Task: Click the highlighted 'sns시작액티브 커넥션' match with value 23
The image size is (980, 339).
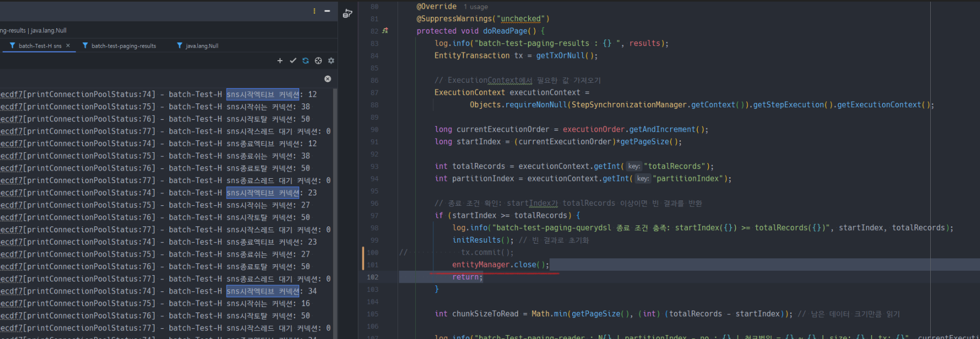Action: pos(263,193)
